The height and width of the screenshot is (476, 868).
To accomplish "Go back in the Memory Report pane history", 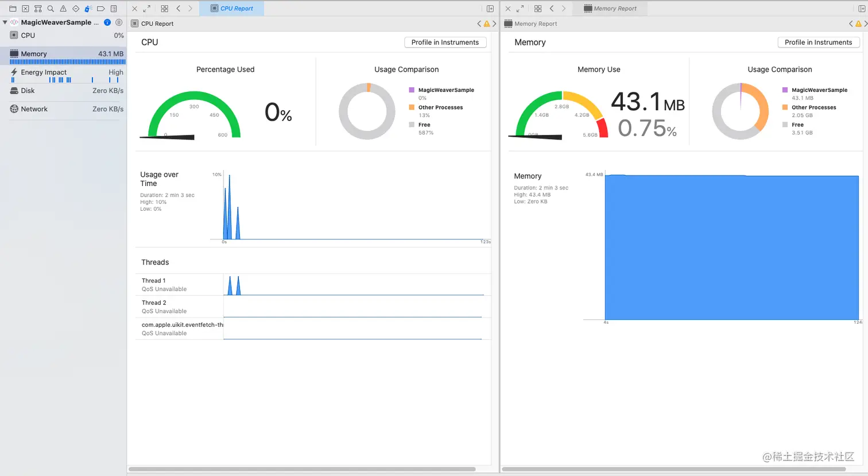I will pos(552,9).
